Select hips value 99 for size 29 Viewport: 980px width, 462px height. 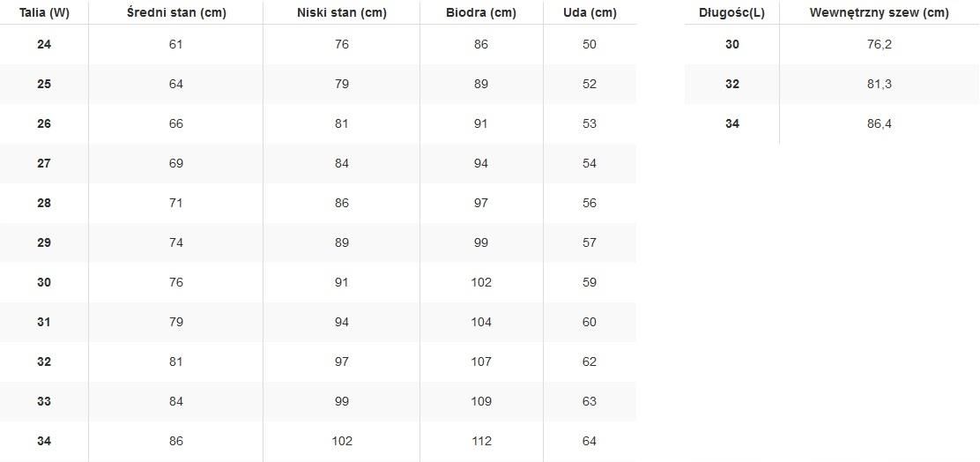tap(481, 242)
